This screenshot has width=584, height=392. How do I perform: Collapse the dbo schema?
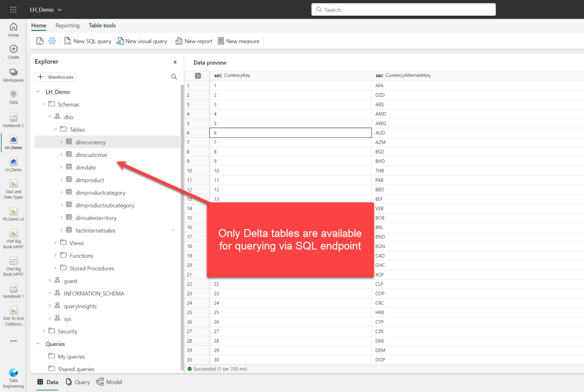(50, 117)
